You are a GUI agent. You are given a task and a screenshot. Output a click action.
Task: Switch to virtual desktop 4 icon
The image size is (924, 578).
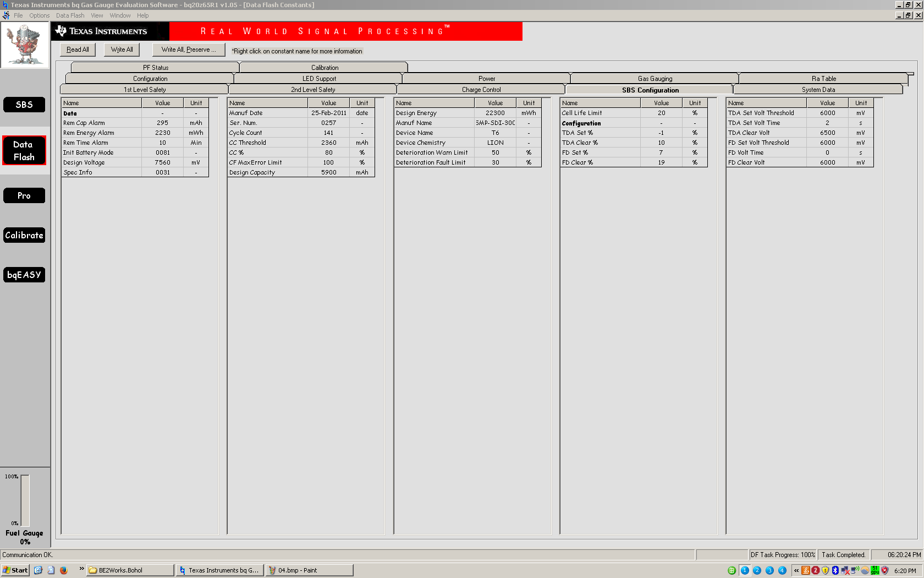coord(782,570)
